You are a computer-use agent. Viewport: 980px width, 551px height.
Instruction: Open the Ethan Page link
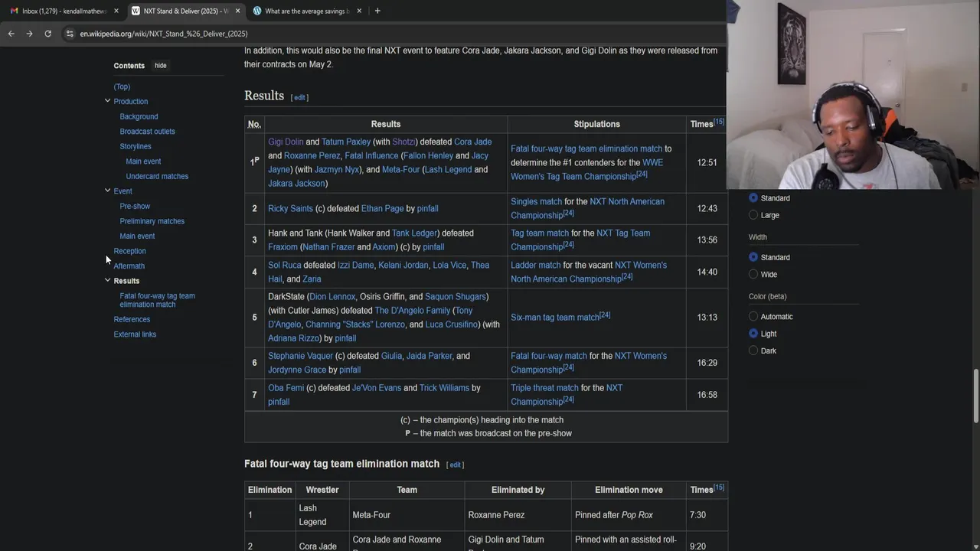(382, 208)
